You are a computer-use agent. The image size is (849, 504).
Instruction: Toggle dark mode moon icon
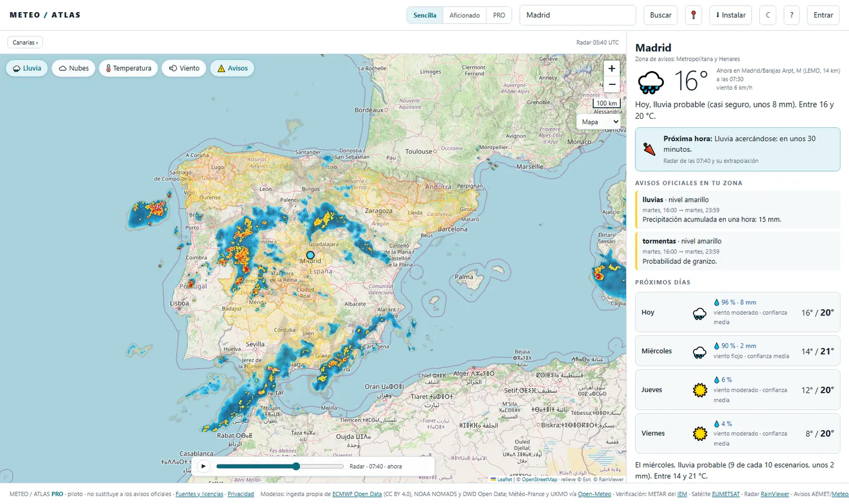tap(768, 15)
